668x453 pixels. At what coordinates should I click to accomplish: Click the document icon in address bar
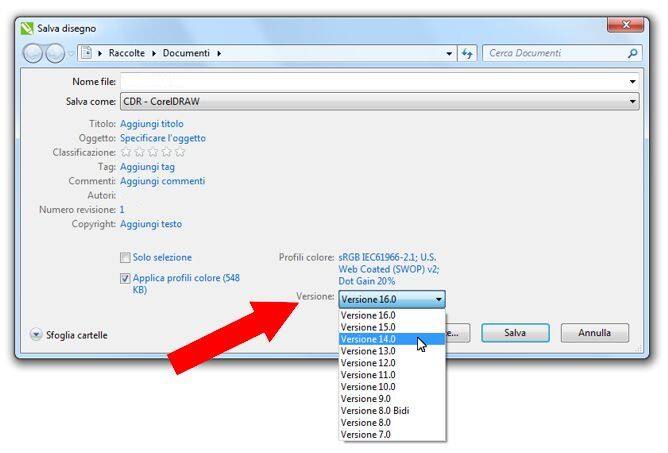(86, 53)
